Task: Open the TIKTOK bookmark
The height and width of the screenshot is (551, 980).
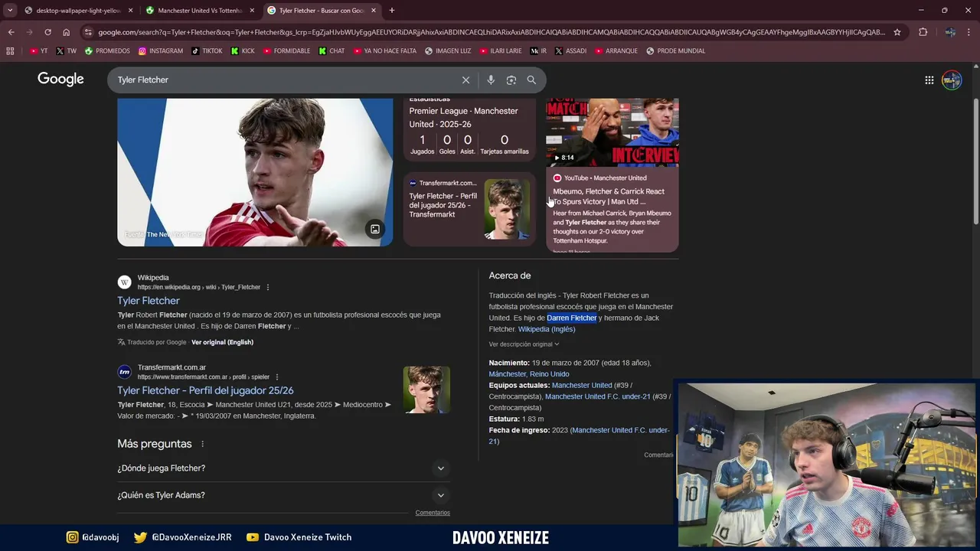Action: pos(207,51)
